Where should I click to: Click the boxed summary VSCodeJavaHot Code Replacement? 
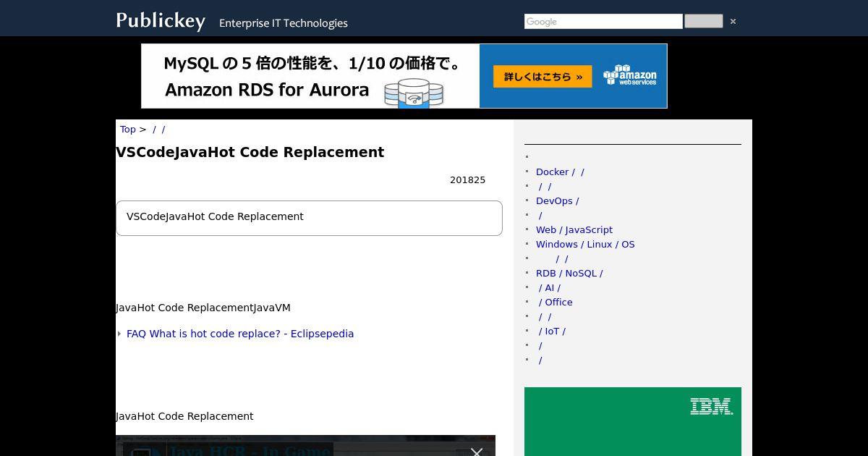(309, 218)
